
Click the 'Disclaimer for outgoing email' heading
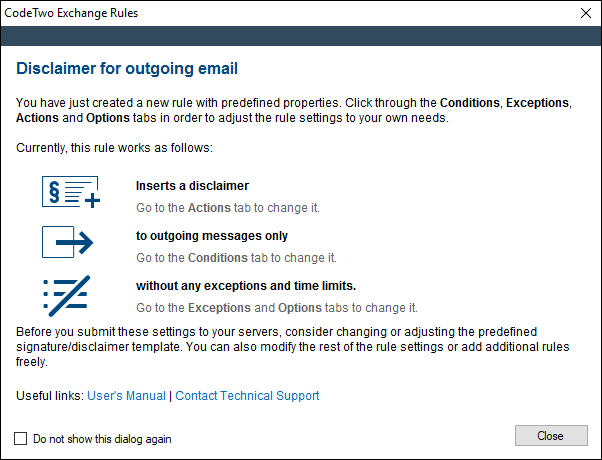click(127, 69)
